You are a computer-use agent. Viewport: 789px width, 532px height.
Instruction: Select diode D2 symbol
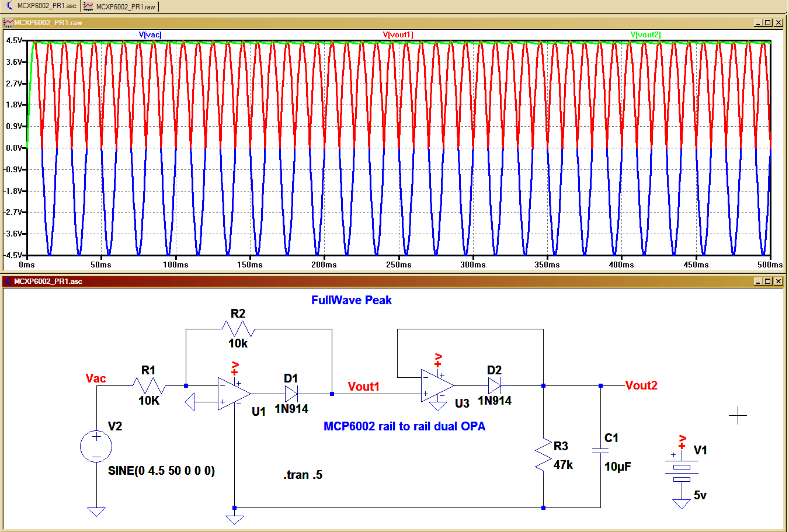495,385
